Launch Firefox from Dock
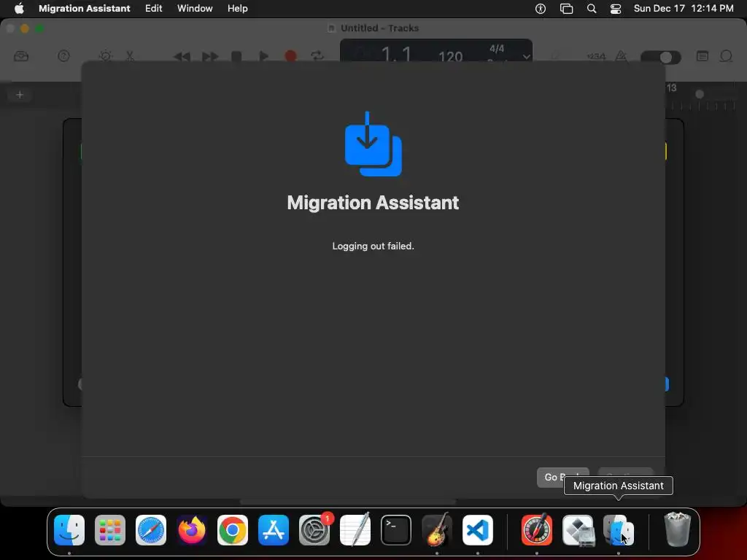This screenshot has width=747, height=560. tap(192, 530)
